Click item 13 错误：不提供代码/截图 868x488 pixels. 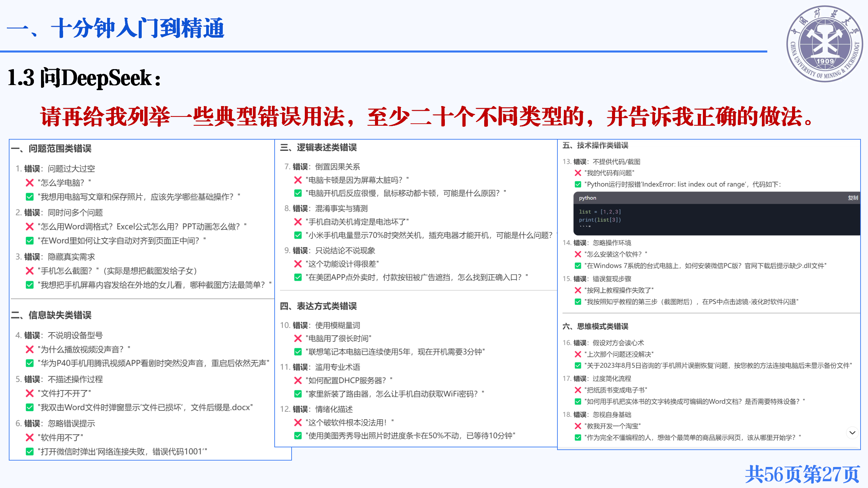coord(601,162)
